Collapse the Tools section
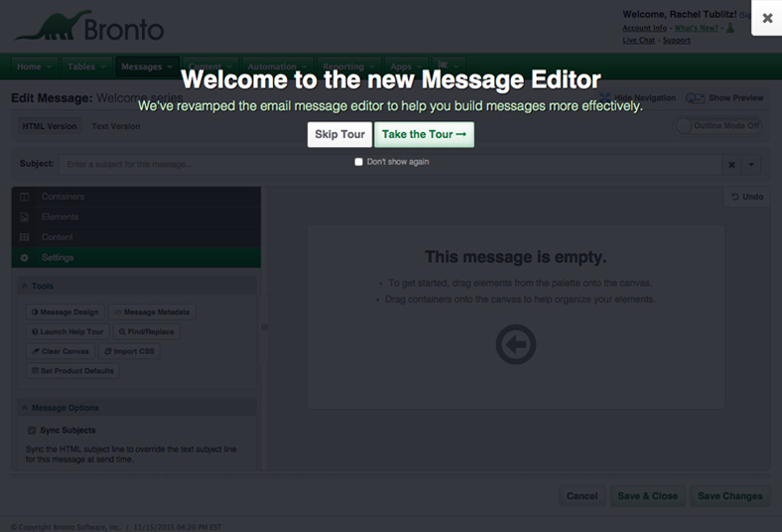Viewport: 782px width, 532px height. [24, 286]
